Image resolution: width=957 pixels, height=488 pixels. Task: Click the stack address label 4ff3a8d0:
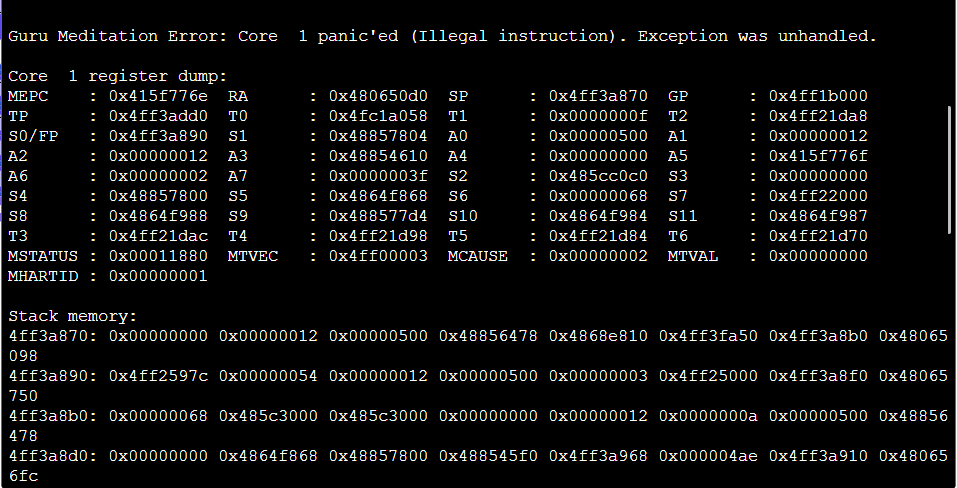click(52, 457)
